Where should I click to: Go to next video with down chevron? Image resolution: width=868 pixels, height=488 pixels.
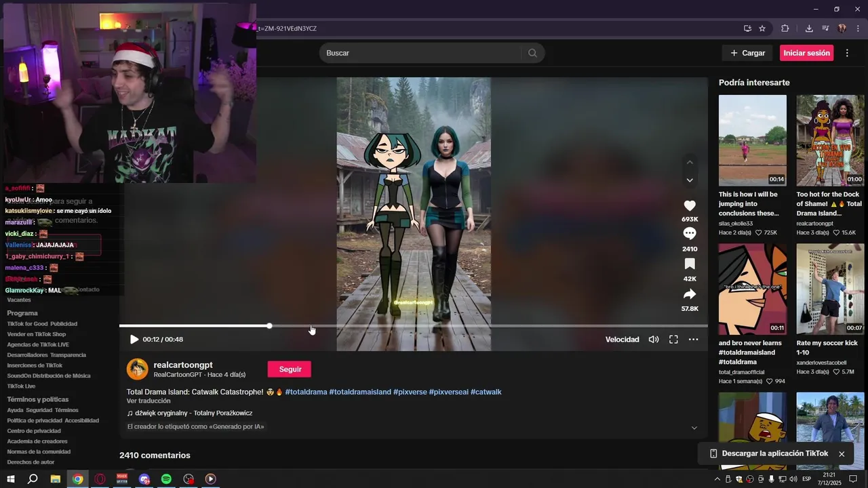tap(690, 180)
